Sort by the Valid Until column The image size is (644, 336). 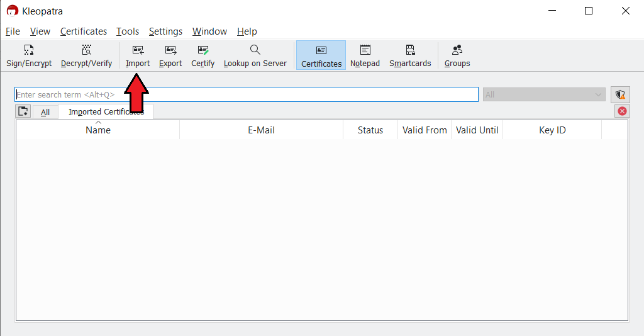coord(477,130)
